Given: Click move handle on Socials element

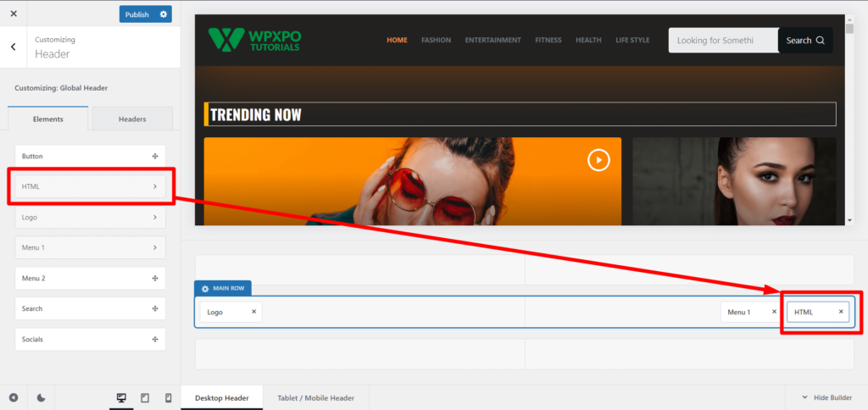Looking at the screenshot, I should point(155,339).
